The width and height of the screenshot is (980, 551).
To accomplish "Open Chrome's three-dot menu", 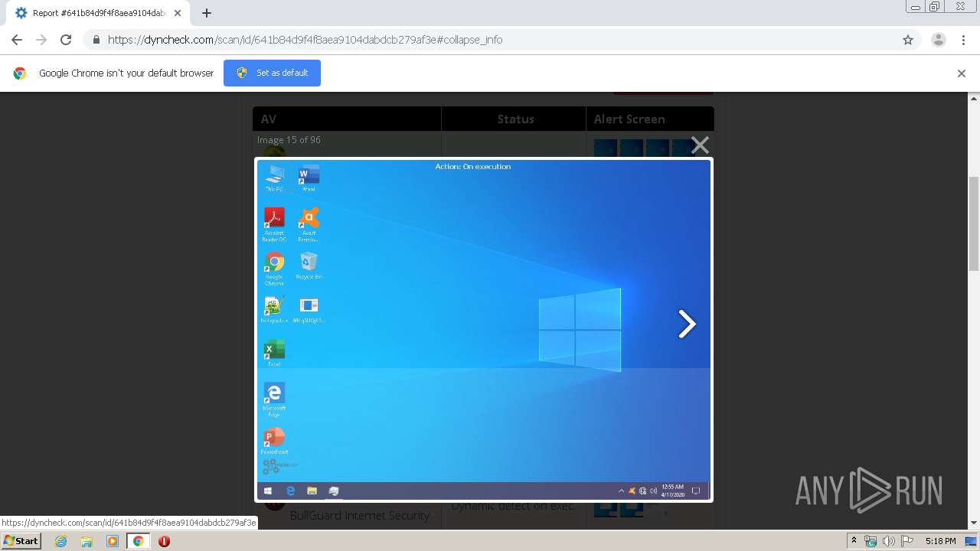I will click(x=963, y=40).
